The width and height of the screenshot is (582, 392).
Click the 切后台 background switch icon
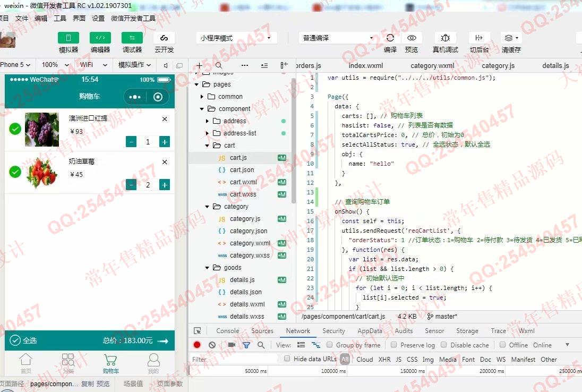pyautogui.click(x=479, y=38)
